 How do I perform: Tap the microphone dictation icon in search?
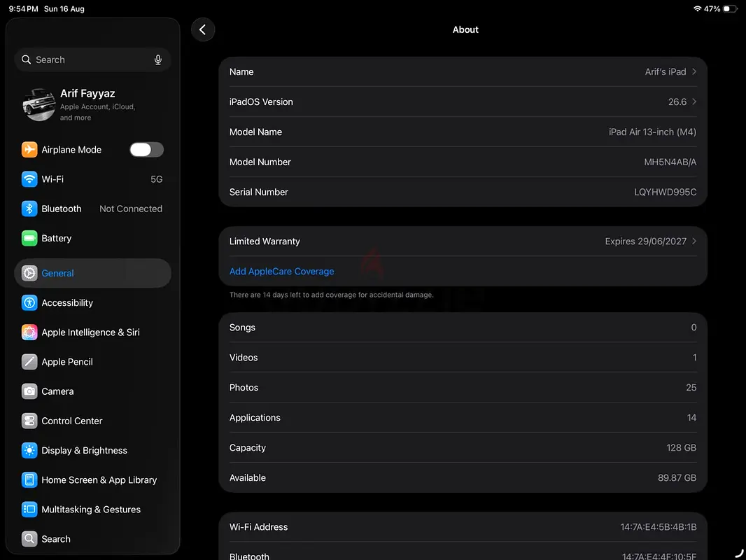pyautogui.click(x=158, y=59)
